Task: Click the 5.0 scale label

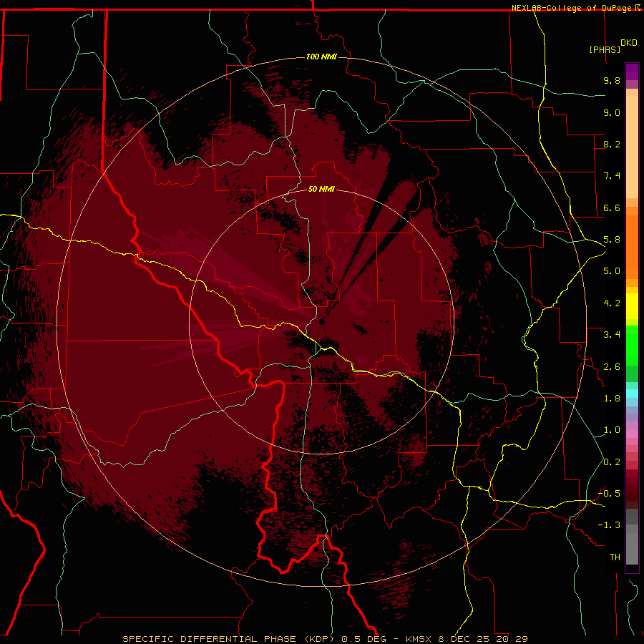Action: (612, 271)
